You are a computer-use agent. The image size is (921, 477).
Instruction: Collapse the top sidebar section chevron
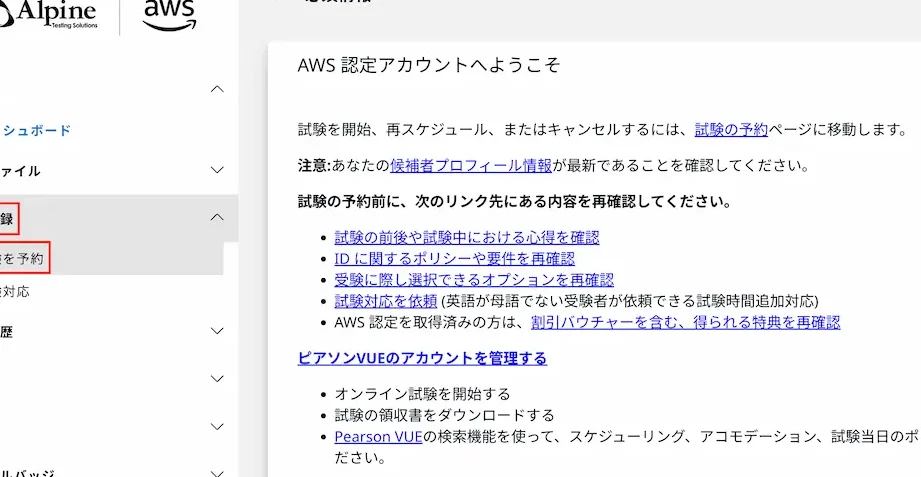[x=217, y=89]
